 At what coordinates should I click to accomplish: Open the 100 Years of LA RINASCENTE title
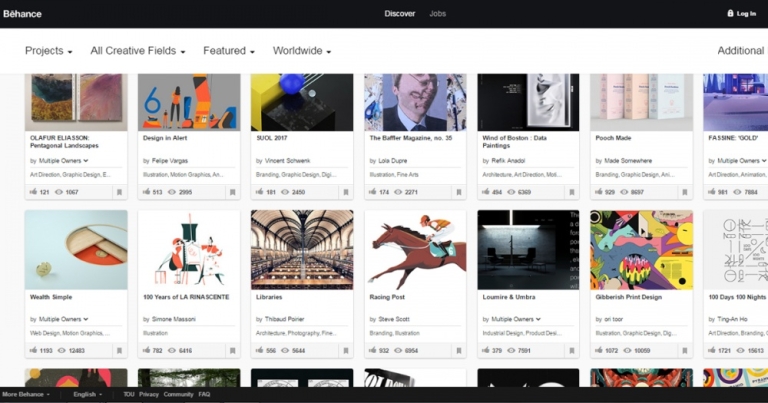point(186,297)
